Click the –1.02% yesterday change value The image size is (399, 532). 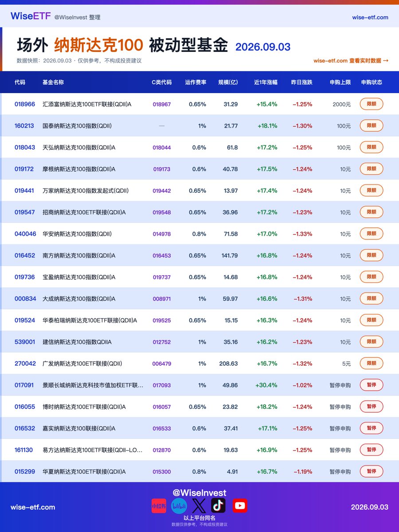pyautogui.click(x=302, y=385)
